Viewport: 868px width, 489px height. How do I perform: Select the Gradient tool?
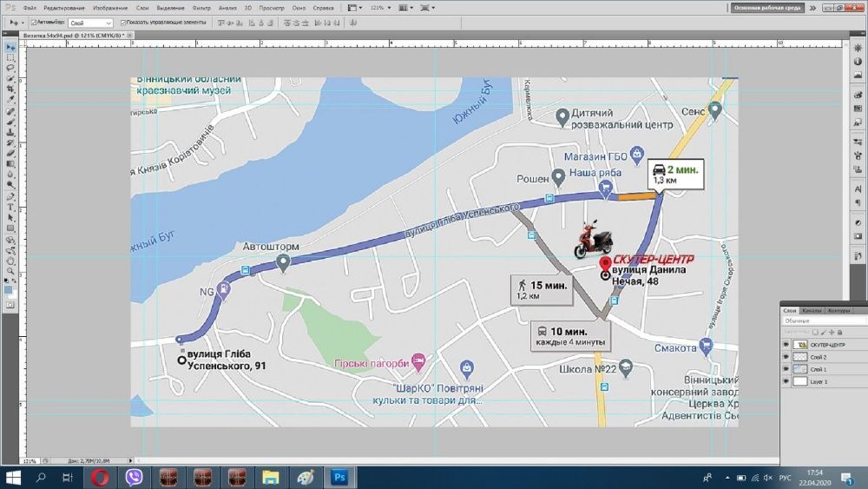click(10, 164)
